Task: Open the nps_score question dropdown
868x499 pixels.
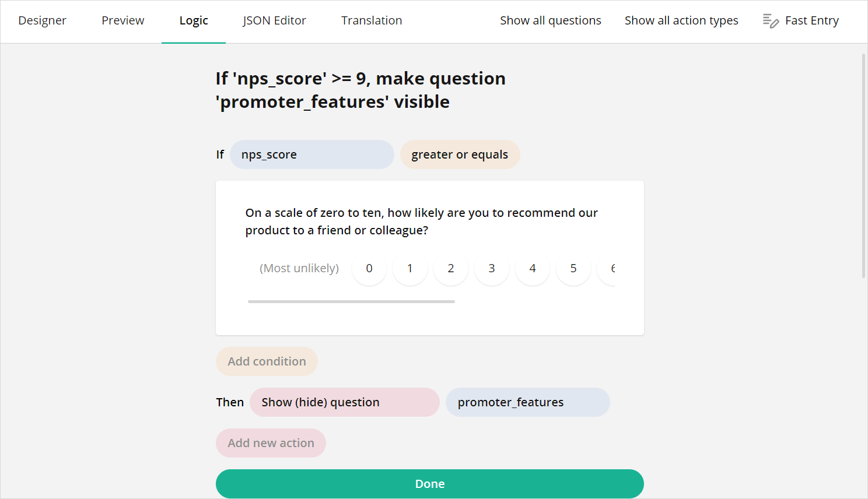Action: [x=311, y=154]
